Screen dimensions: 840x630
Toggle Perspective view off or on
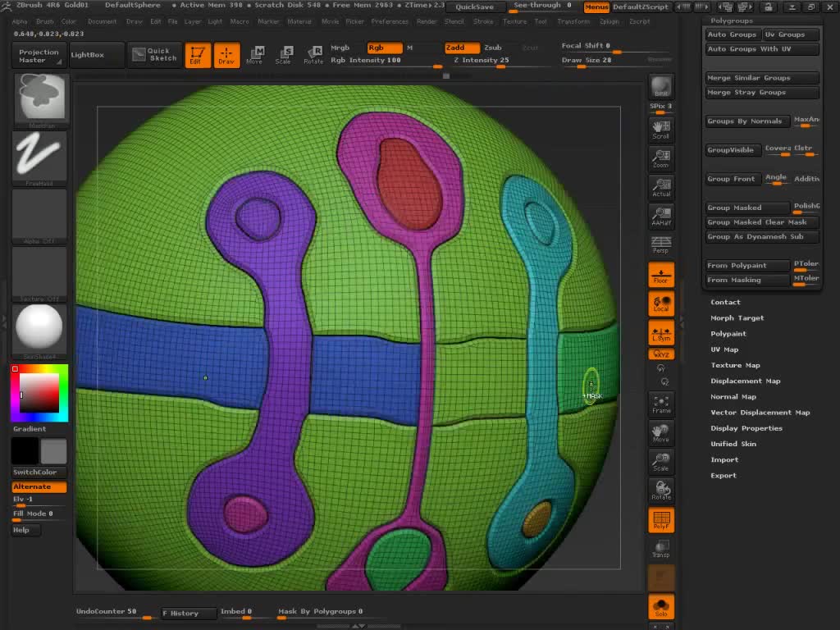point(660,244)
